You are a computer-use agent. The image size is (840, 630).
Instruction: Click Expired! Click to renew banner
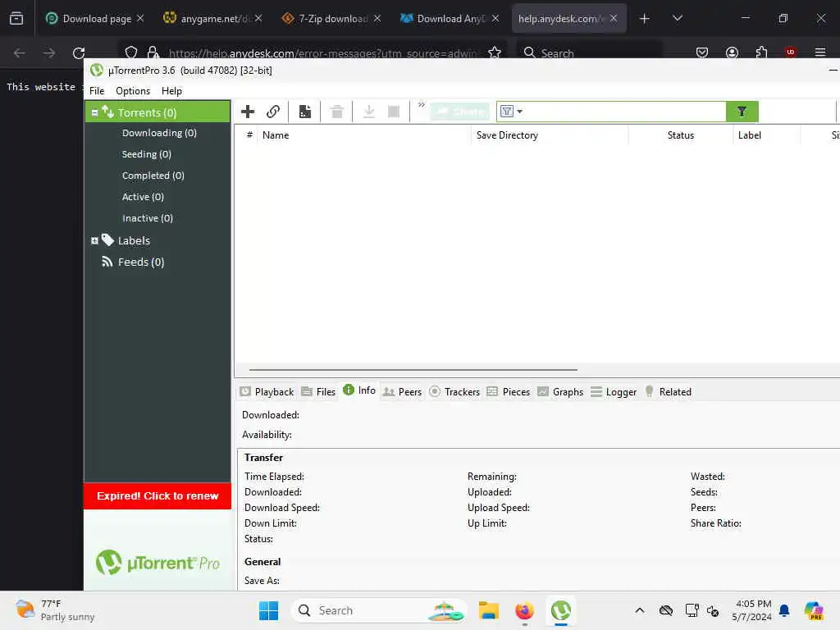[x=157, y=496]
